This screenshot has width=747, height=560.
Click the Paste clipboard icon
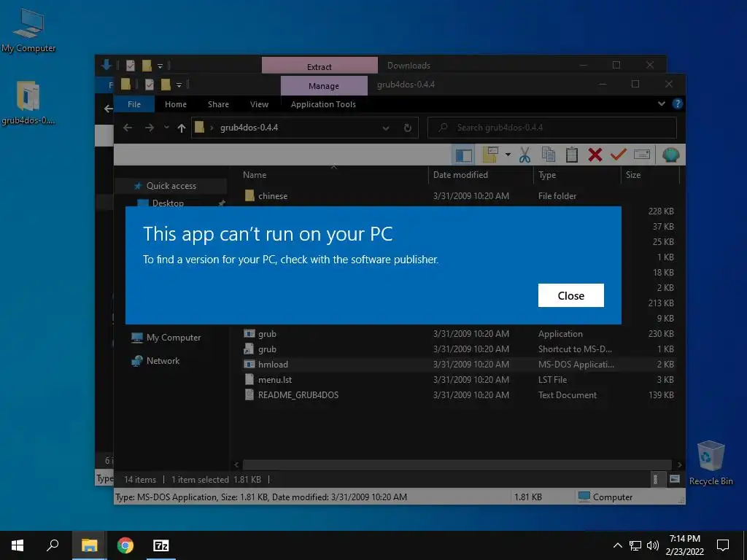[x=572, y=155]
